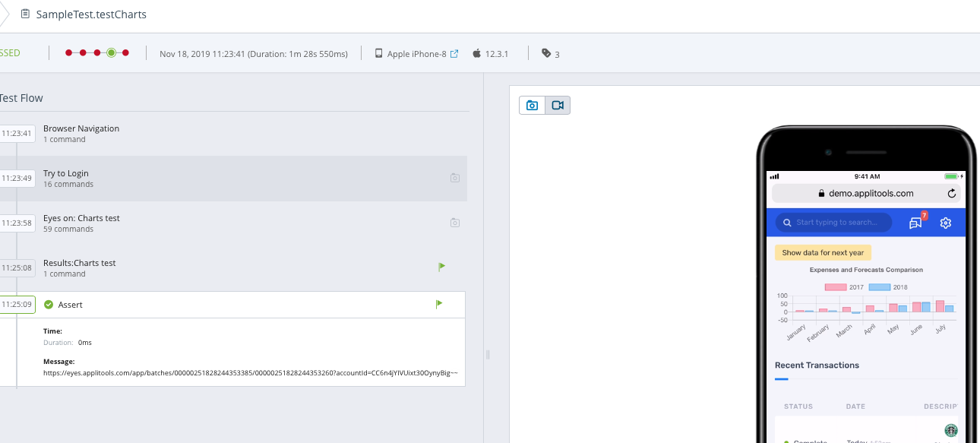Click the search field in phone app
Screen dimensions: 980x443
(834, 223)
